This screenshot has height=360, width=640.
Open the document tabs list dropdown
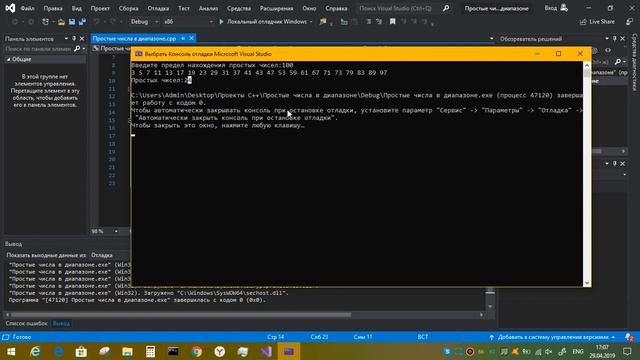(491, 38)
